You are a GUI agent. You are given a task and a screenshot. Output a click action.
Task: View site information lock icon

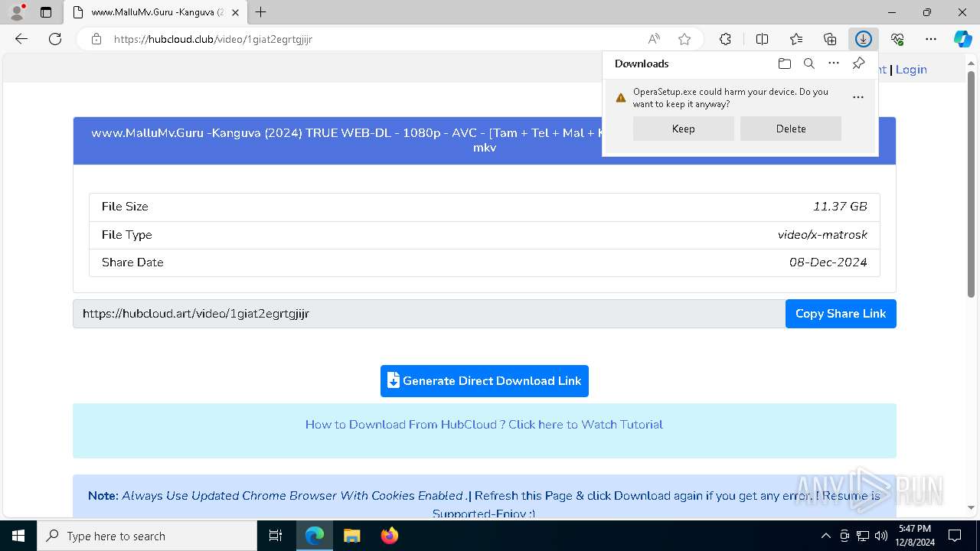(96, 39)
